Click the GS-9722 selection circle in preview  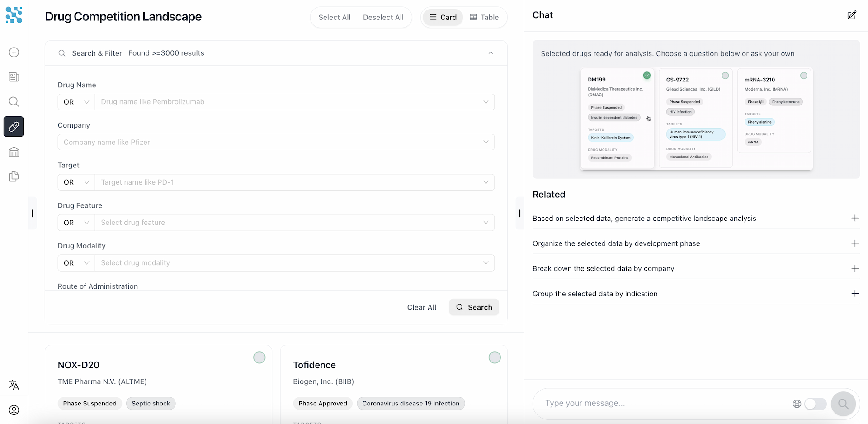(x=725, y=76)
